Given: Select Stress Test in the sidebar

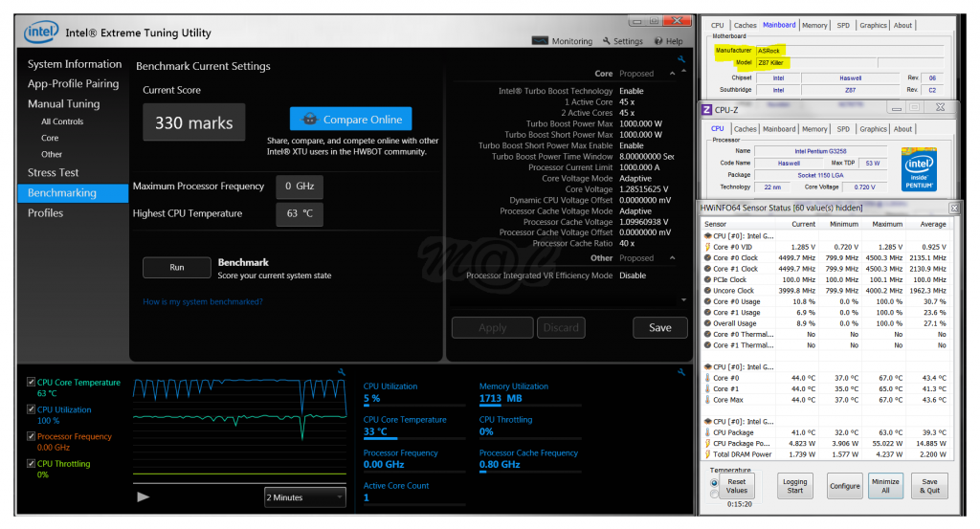Looking at the screenshot, I should point(53,173).
